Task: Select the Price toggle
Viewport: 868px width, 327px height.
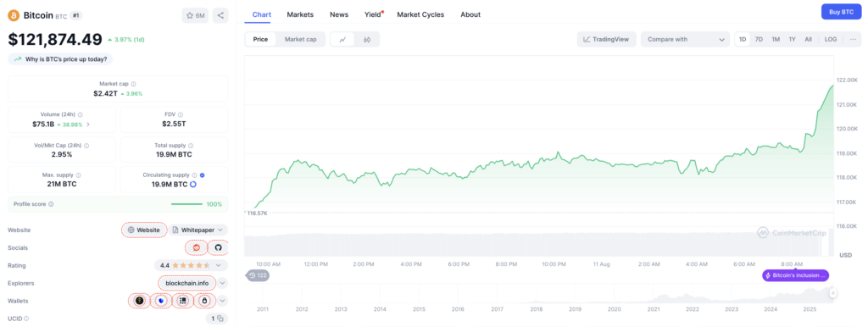Action: coord(261,39)
